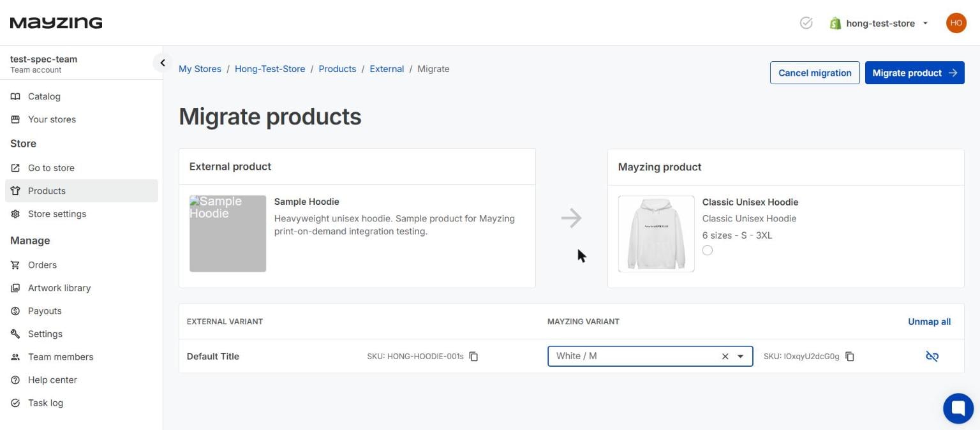Go to Products breadcrumb
980x430 pixels.
[338, 69]
